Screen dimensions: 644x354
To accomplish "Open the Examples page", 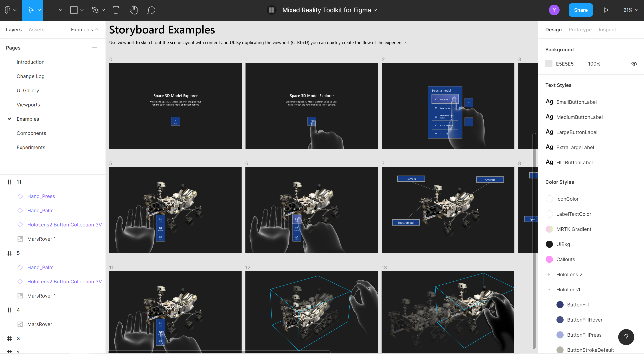I will 28,119.
